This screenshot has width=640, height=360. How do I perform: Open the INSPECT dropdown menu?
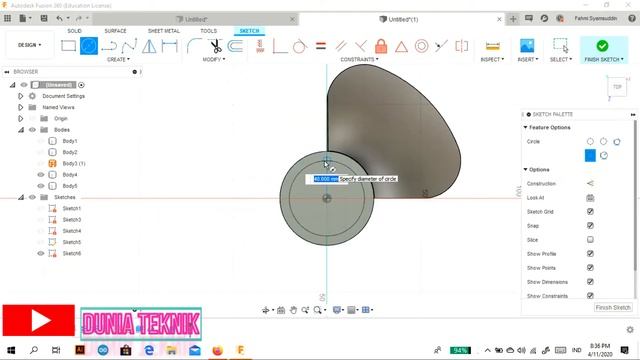point(492,60)
